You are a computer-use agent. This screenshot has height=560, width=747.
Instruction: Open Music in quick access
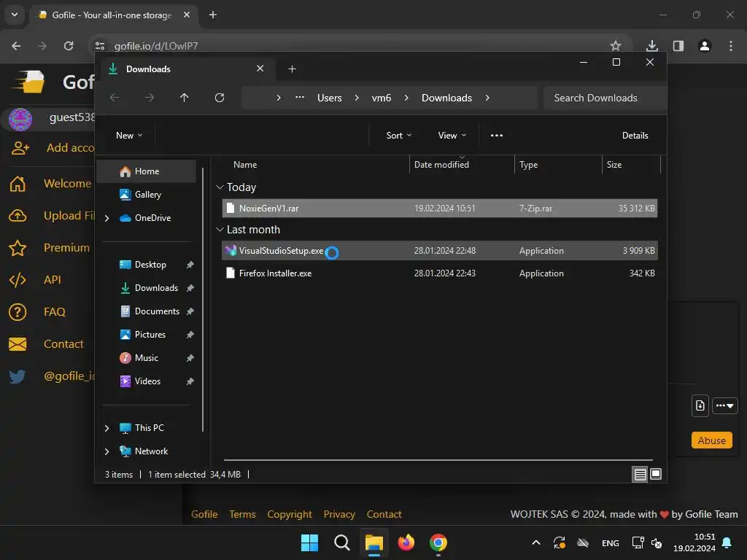click(x=146, y=358)
